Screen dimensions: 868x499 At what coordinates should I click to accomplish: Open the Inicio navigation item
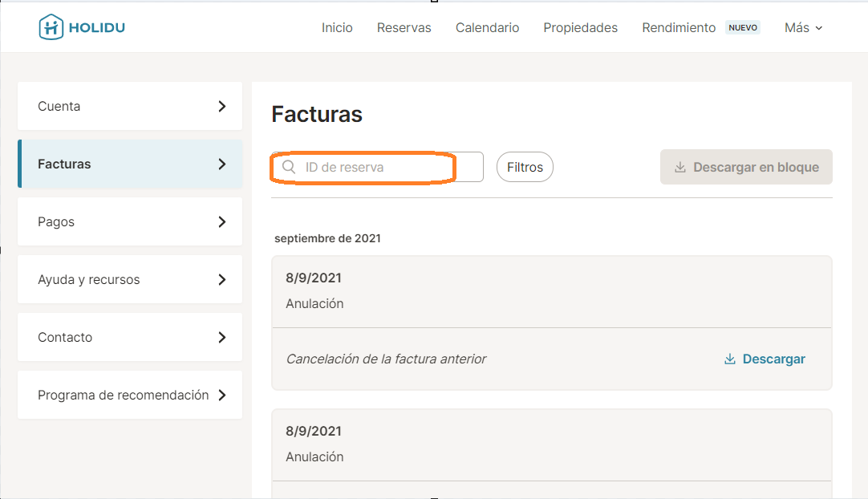point(337,27)
